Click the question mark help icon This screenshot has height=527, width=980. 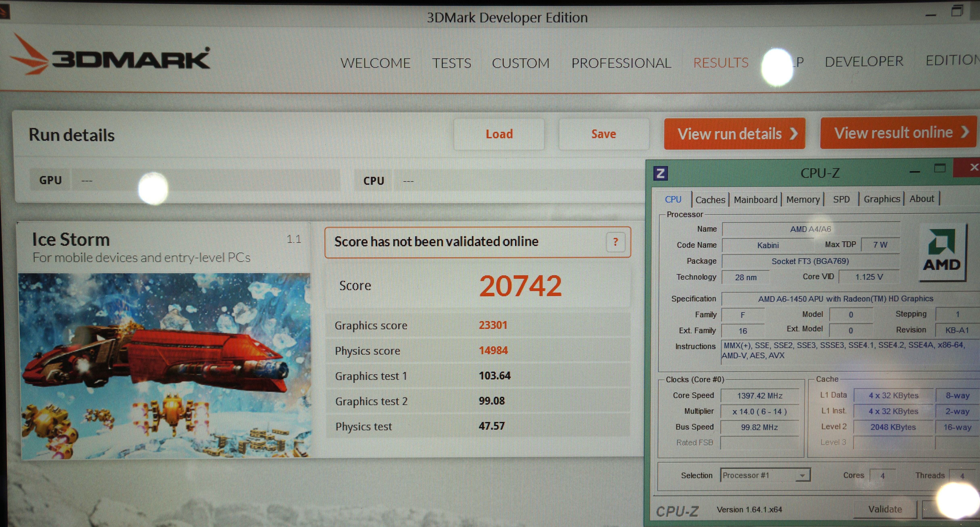coord(615,242)
